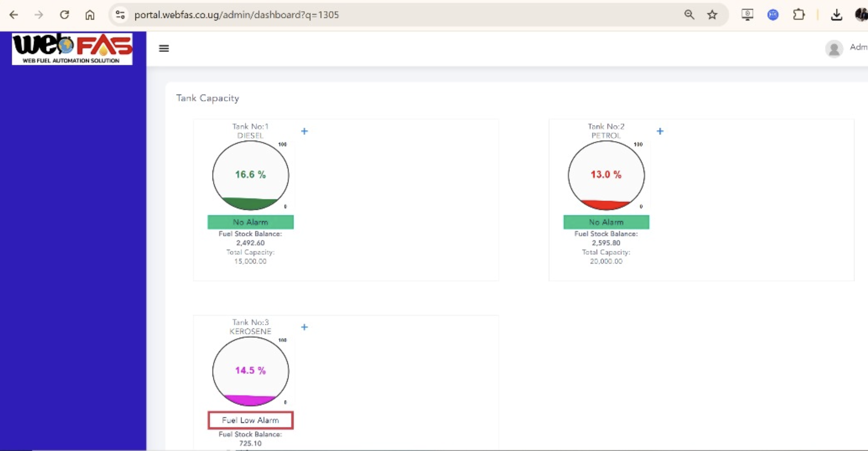Open the zoom search magnifier in the toolbar
The width and height of the screenshot is (868, 451).
click(689, 14)
